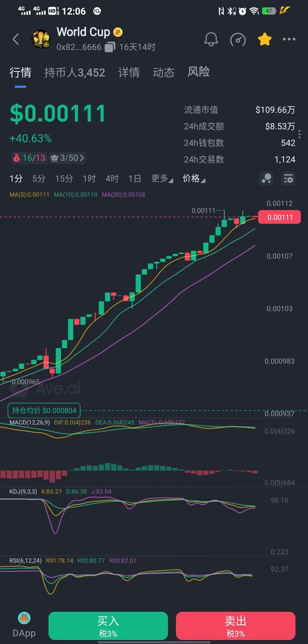Tap the MA(10):0.00110 indicator label
The image size is (308, 644).
76,194
